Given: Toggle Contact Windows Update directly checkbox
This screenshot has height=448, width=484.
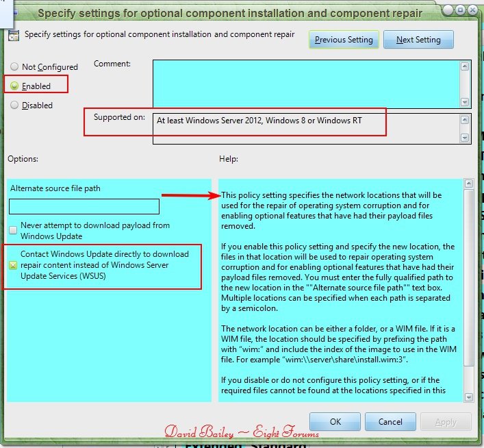Looking at the screenshot, I should coord(13,265).
